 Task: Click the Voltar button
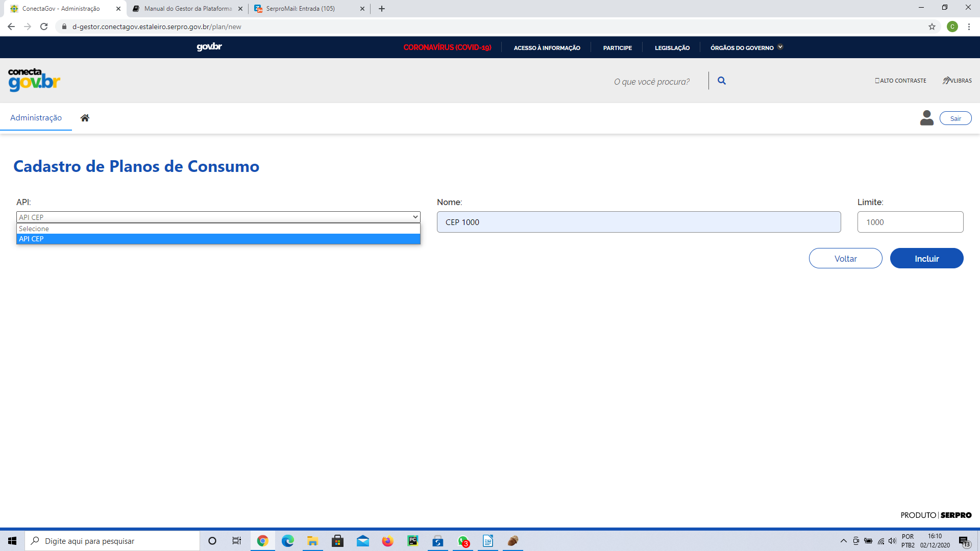coord(845,258)
